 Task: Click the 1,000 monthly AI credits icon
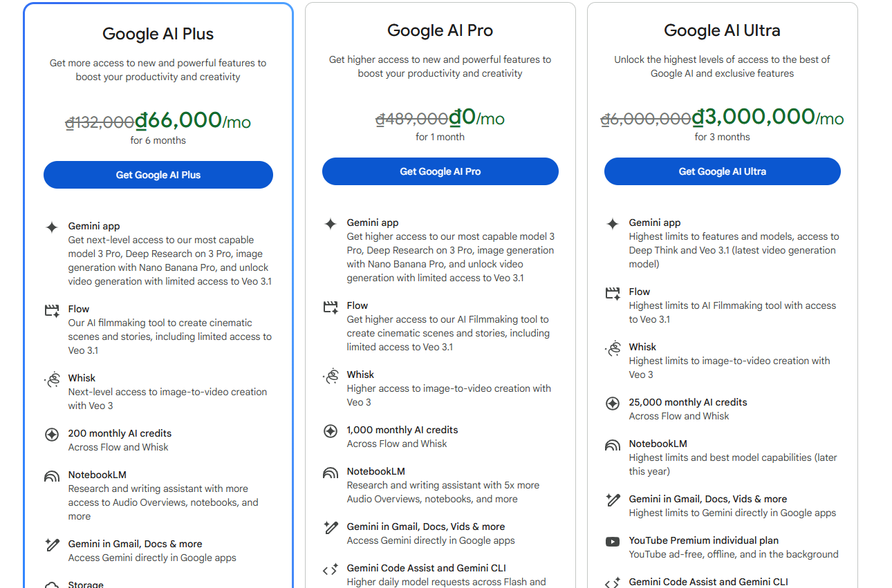(x=331, y=431)
